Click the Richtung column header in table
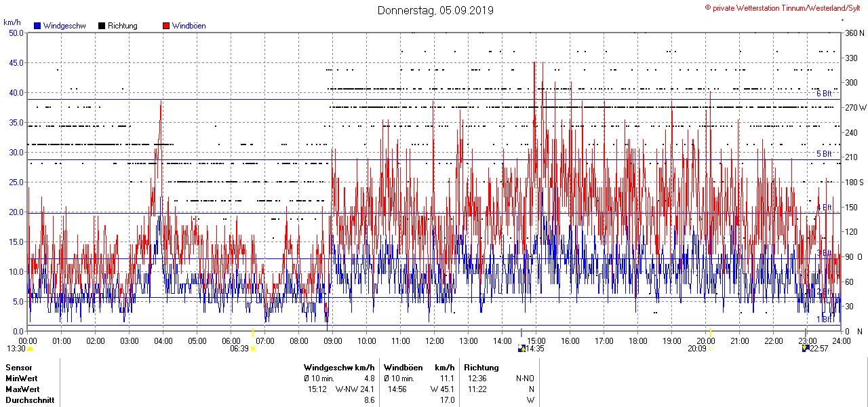The height and width of the screenshot is (407, 868). pyautogui.click(x=481, y=368)
